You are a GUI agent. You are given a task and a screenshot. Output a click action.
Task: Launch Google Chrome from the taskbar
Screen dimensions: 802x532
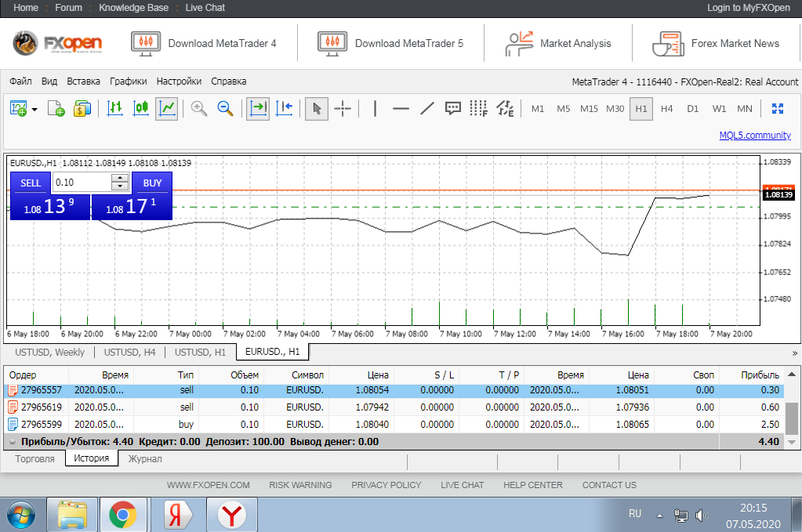pyautogui.click(x=123, y=515)
